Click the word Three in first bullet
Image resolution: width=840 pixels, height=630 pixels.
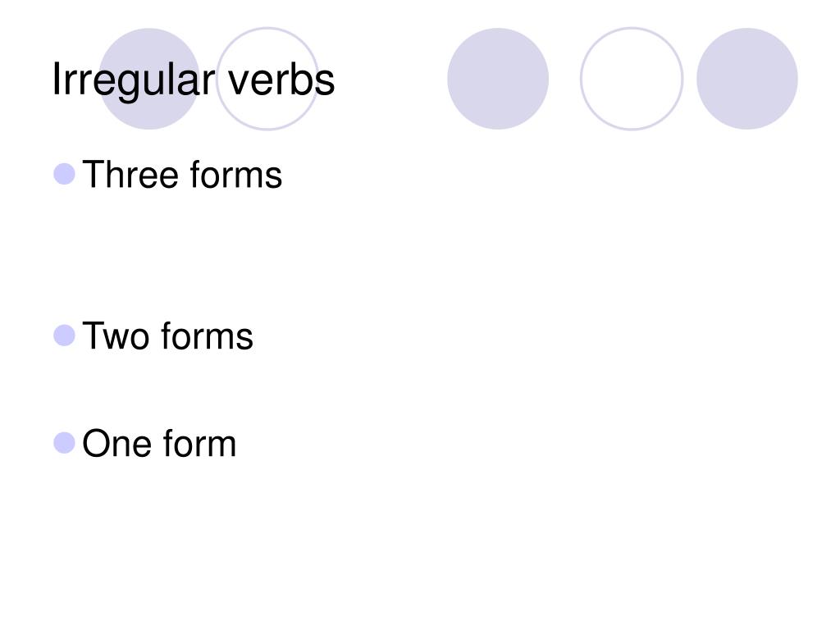130,175
